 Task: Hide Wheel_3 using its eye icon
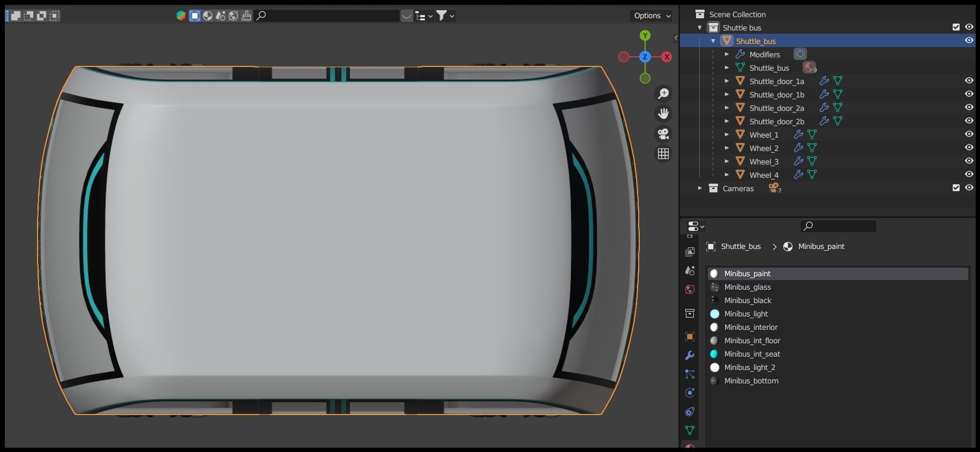click(969, 161)
